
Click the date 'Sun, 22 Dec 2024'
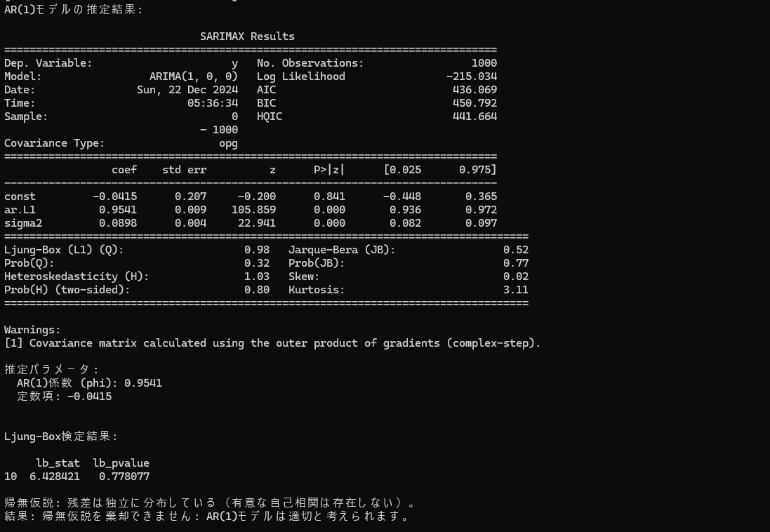[187, 90]
